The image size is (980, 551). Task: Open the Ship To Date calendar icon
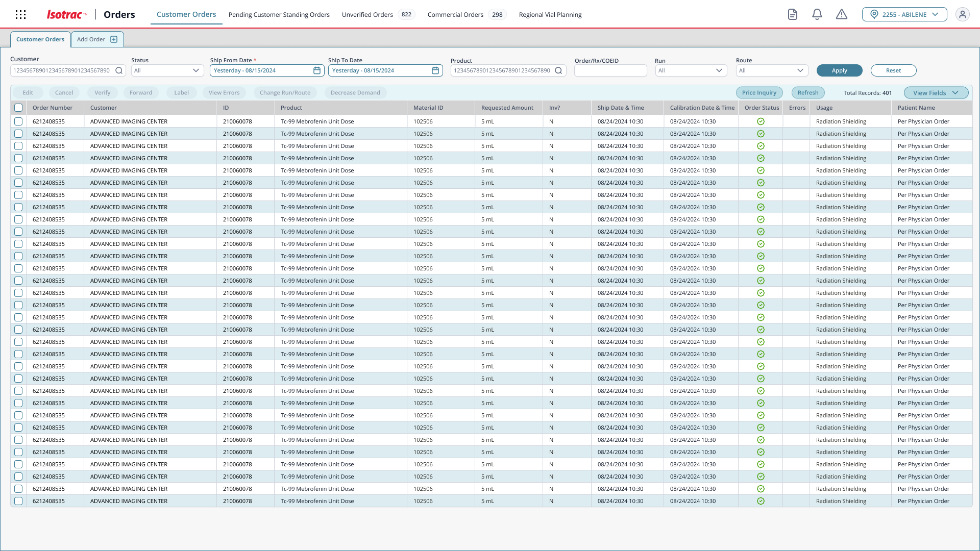coord(435,70)
